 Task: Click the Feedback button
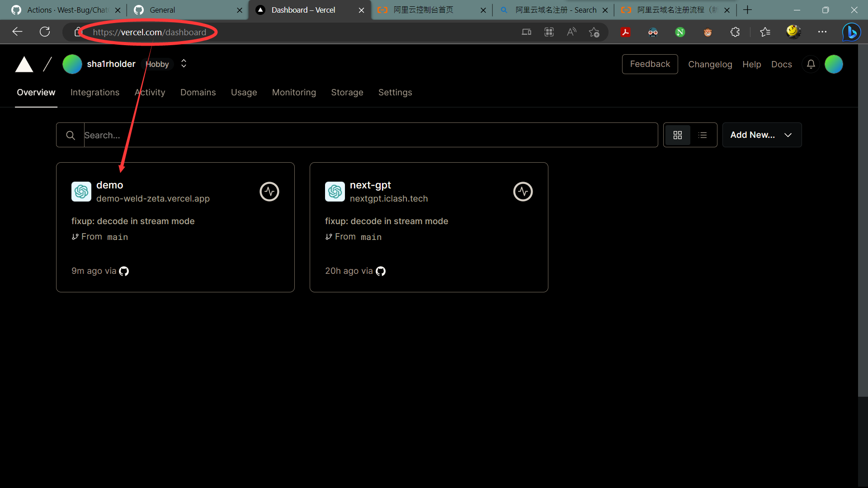pos(650,64)
